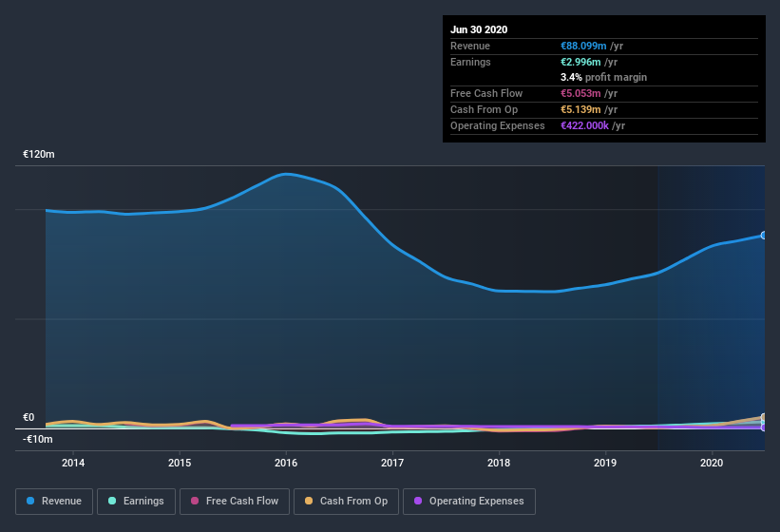
Task: Click the €0 y-axis label
Action: 29,418
